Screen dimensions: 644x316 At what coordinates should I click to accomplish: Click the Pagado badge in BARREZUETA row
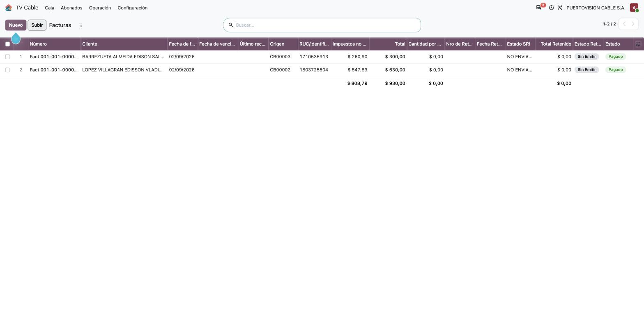pos(615,57)
